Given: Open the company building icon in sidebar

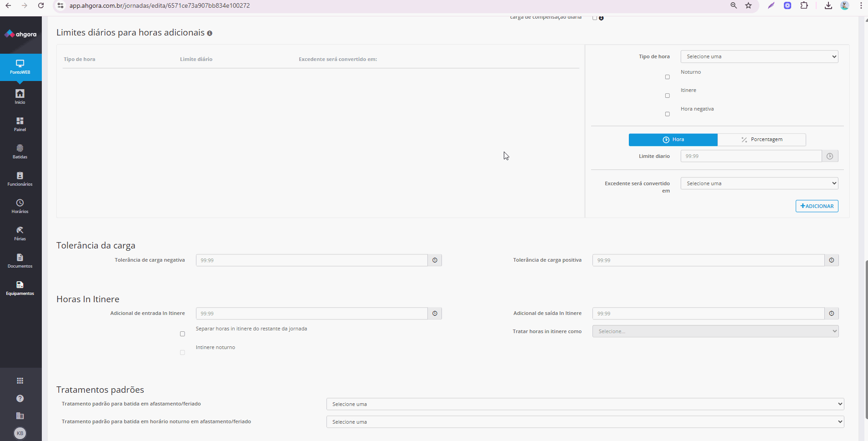Looking at the screenshot, I should [x=20, y=416].
